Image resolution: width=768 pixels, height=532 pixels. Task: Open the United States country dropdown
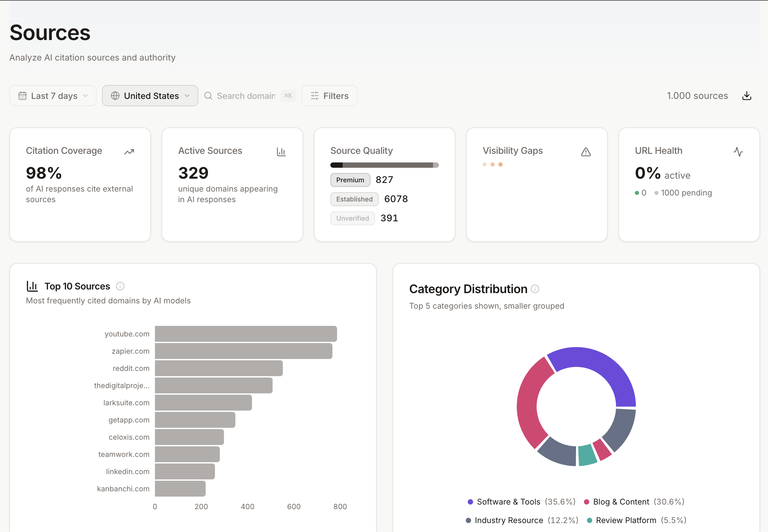150,96
